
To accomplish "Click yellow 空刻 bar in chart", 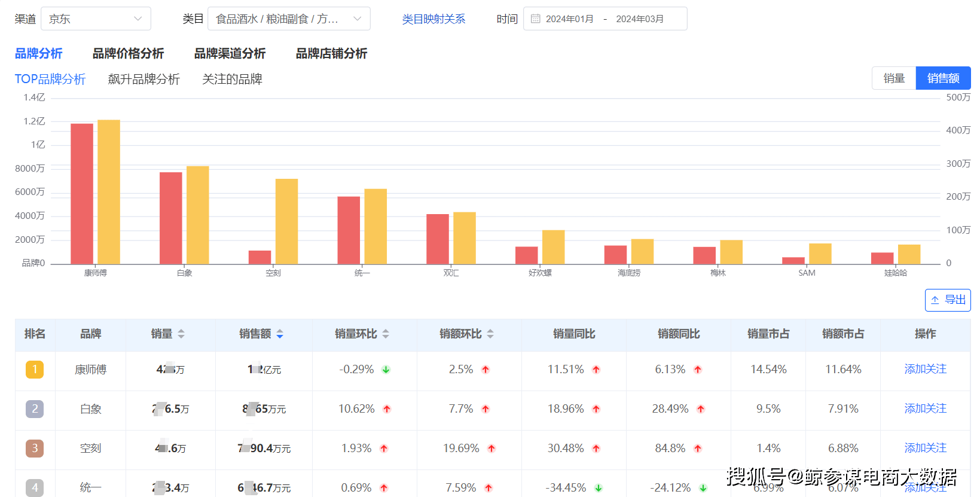I will pos(286,221).
